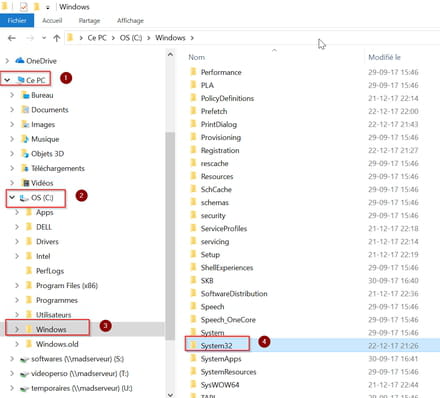The width and height of the screenshot is (440, 398).
Task: Select PolicyDefinitions folder icon
Action: pyautogui.click(x=193, y=98)
